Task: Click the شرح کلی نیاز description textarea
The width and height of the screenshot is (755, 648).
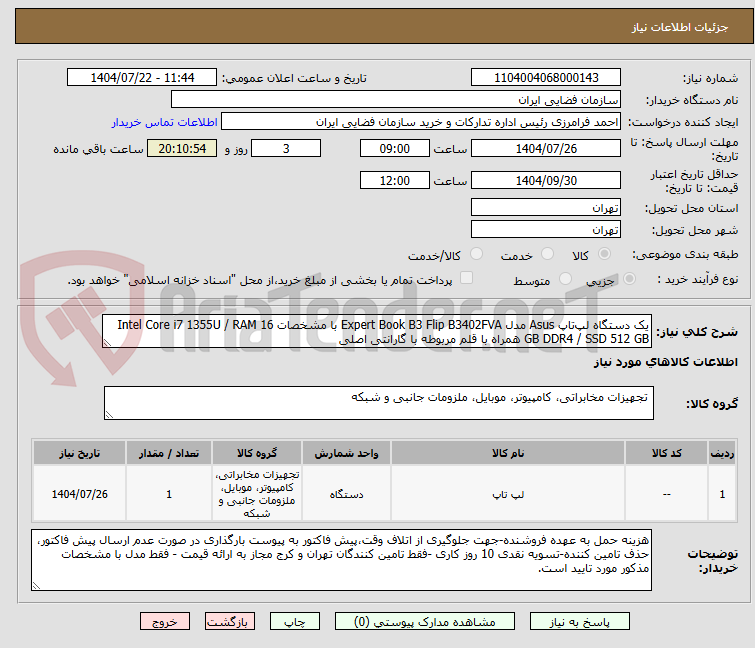Action: 377,331
